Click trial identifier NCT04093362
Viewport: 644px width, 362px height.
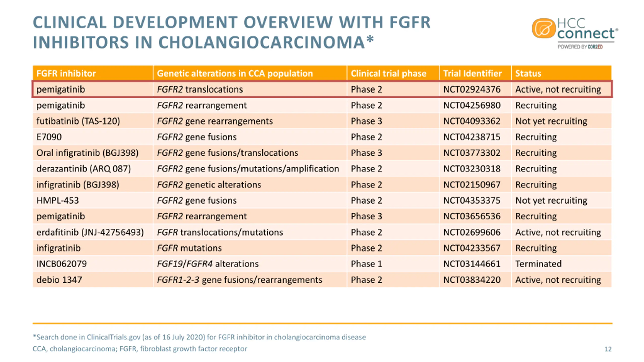472,121
